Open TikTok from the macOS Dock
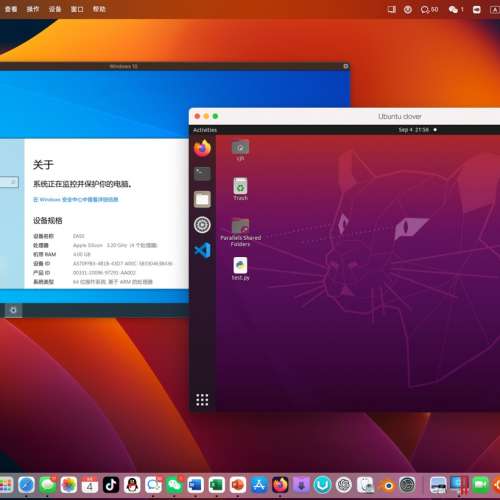The width and height of the screenshot is (500, 500). [111, 485]
